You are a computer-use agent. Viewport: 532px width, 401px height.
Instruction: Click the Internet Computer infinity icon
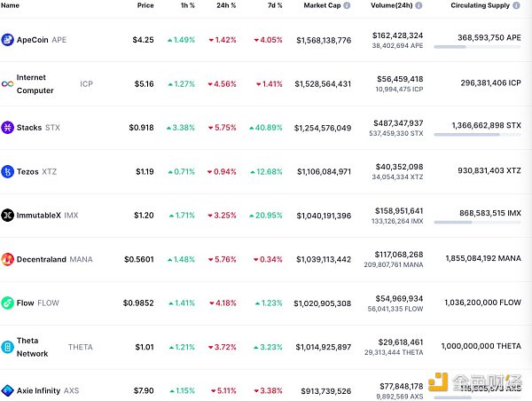pyautogui.click(x=8, y=83)
